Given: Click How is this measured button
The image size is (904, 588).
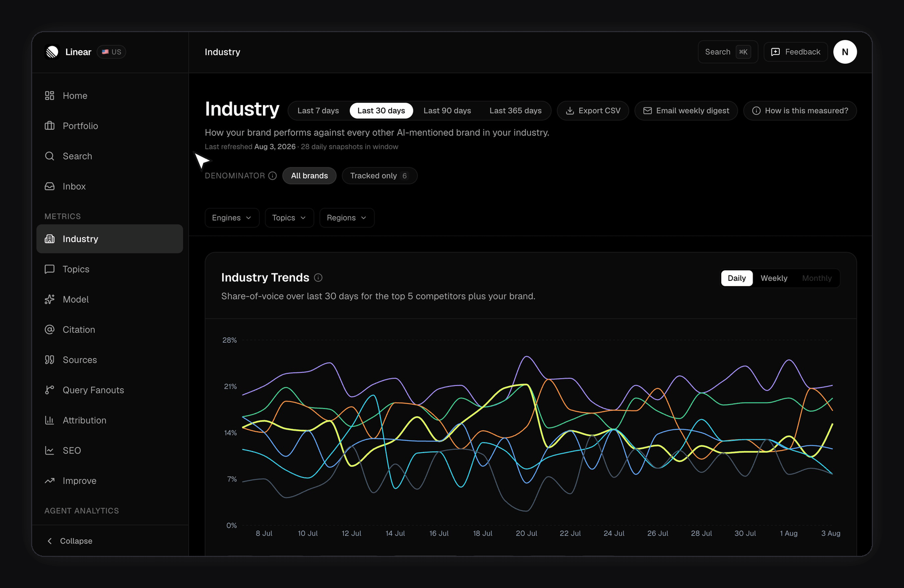Looking at the screenshot, I should [800, 111].
